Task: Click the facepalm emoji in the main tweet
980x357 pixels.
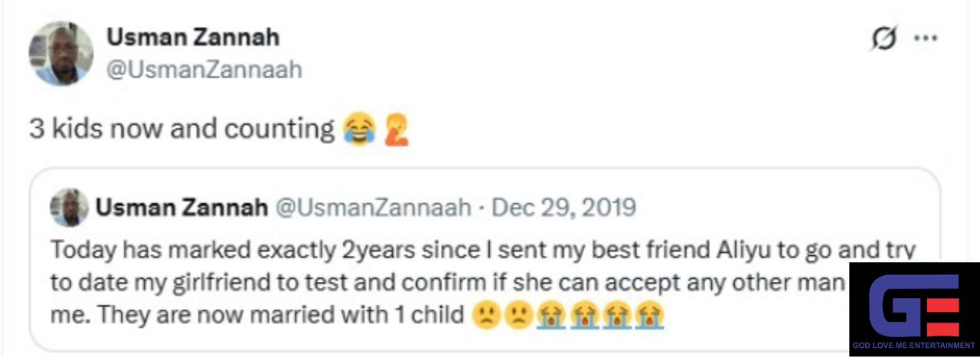Action: (397, 129)
